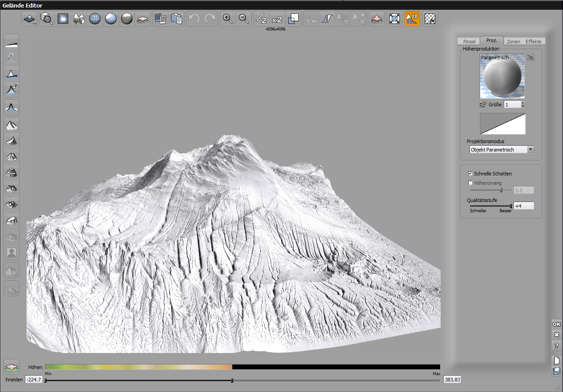Toggle the orange 2D view icon
Image resolution: width=563 pixels, height=392 pixels.
(412, 19)
